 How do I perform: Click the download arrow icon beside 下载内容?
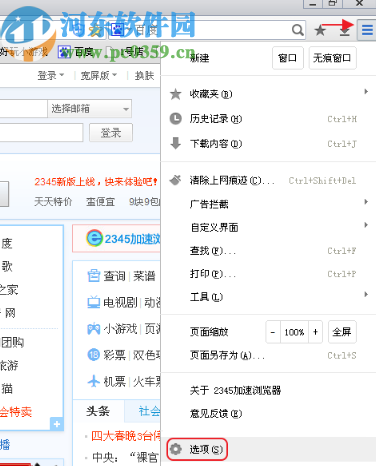click(x=175, y=143)
